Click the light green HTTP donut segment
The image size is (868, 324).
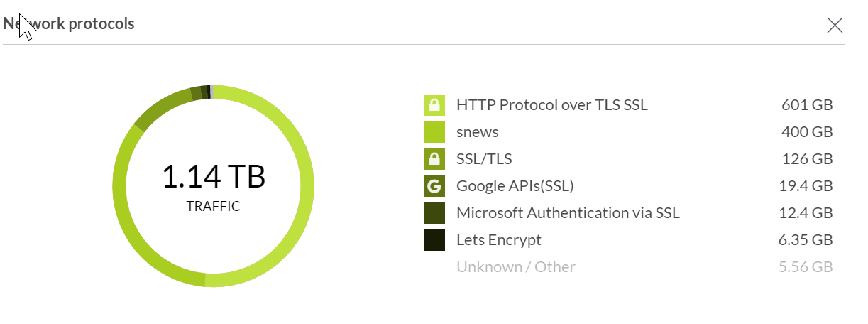point(304,186)
